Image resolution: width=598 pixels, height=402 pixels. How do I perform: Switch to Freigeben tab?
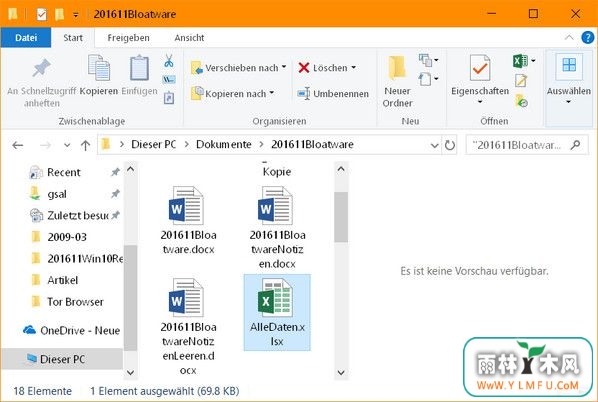[x=128, y=38]
